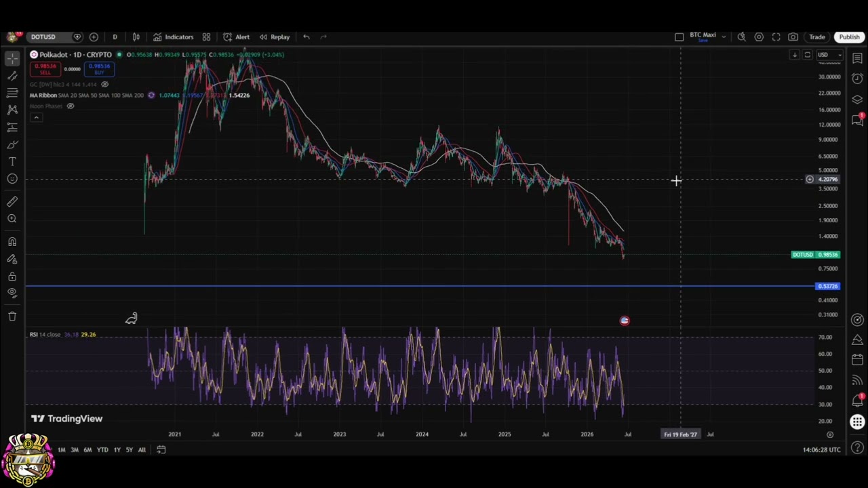Select the 3M date range
868x488 pixels.
click(x=75, y=449)
